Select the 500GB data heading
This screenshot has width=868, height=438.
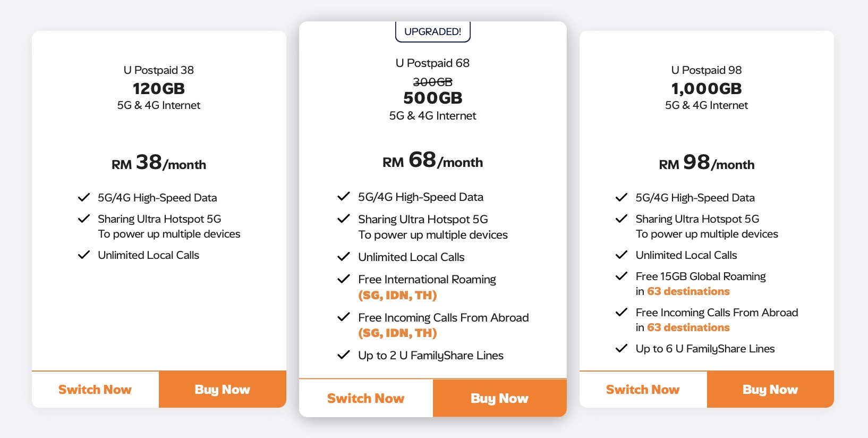click(x=433, y=98)
